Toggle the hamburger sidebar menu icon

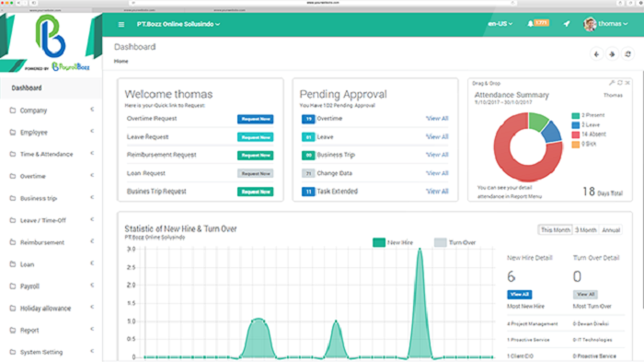[121, 24]
